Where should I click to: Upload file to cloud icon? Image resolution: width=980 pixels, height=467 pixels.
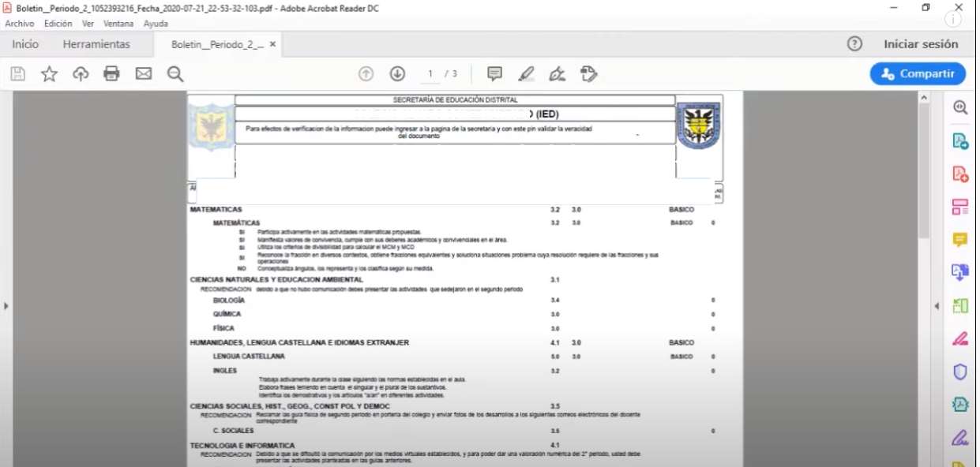[x=81, y=74]
